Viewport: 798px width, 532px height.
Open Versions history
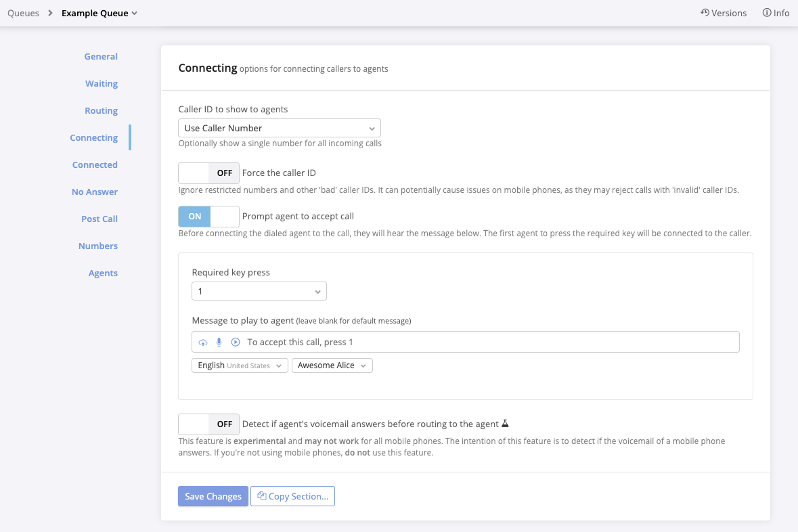[724, 13]
